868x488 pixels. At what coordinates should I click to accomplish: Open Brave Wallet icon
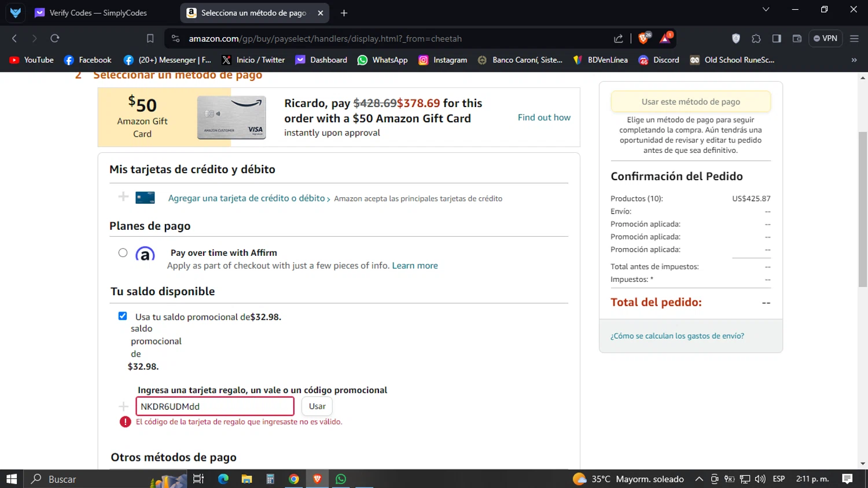[x=797, y=38]
